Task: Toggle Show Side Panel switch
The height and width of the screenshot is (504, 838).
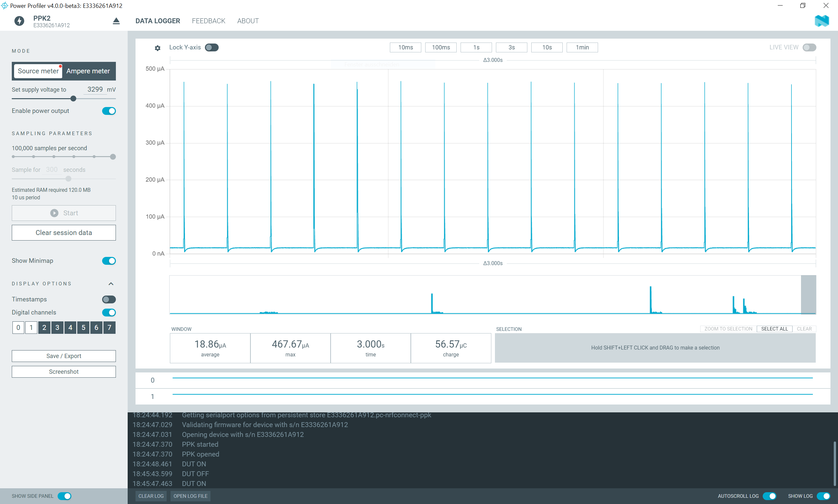Action: (64, 496)
